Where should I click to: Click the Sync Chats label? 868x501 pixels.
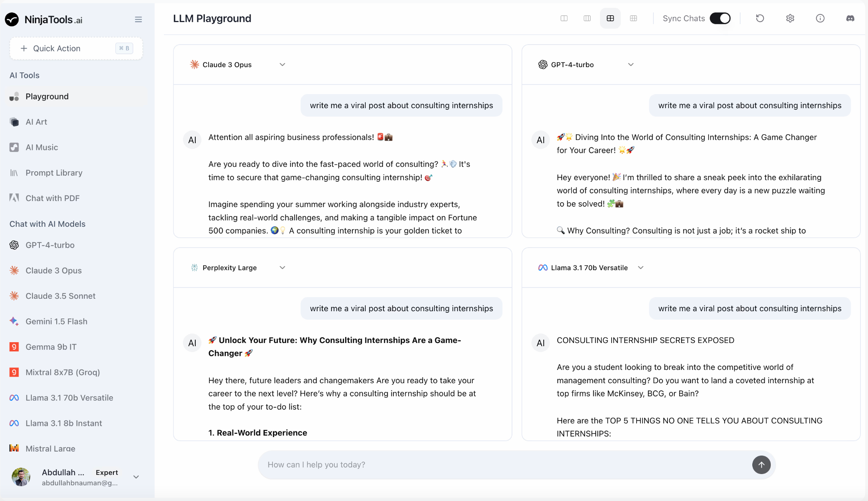pos(684,18)
